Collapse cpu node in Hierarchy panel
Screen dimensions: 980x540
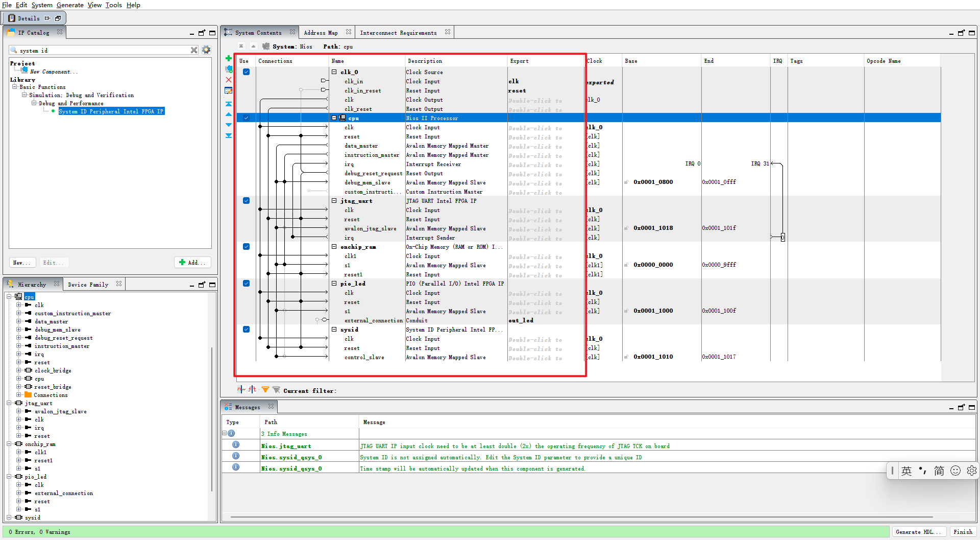tap(9, 296)
